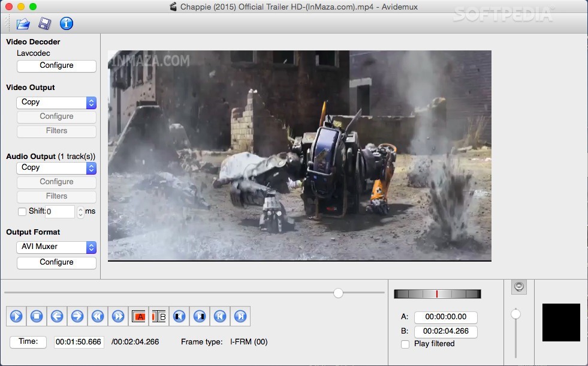Advance to next frame with right arrow
This screenshot has width=588, height=366.
pyautogui.click(x=77, y=316)
